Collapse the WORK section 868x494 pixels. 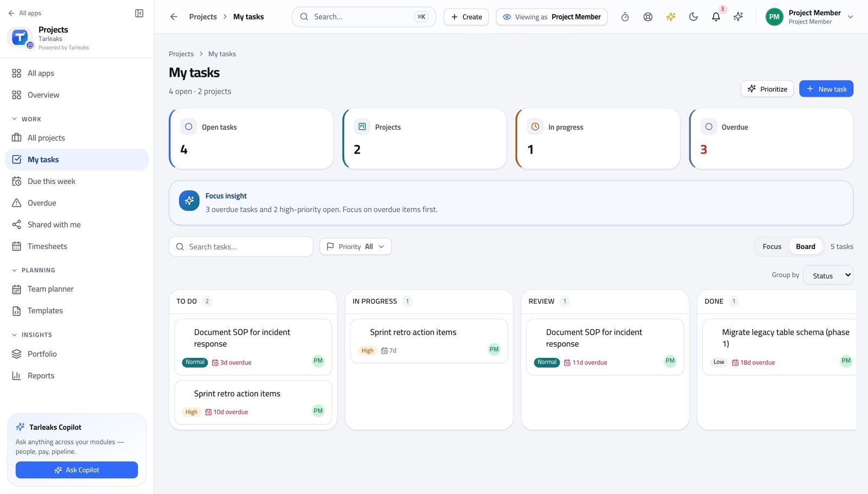pyautogui.click(x=26, y=119)
